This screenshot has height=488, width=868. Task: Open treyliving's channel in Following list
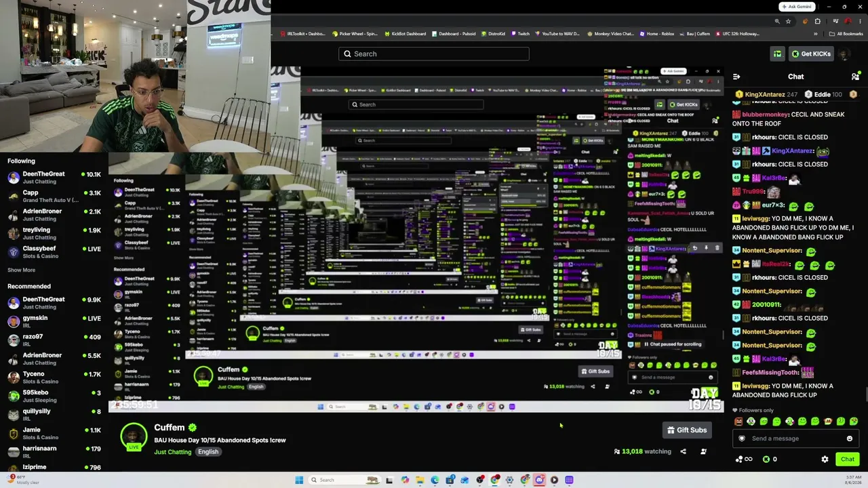(x=54, y=234)
